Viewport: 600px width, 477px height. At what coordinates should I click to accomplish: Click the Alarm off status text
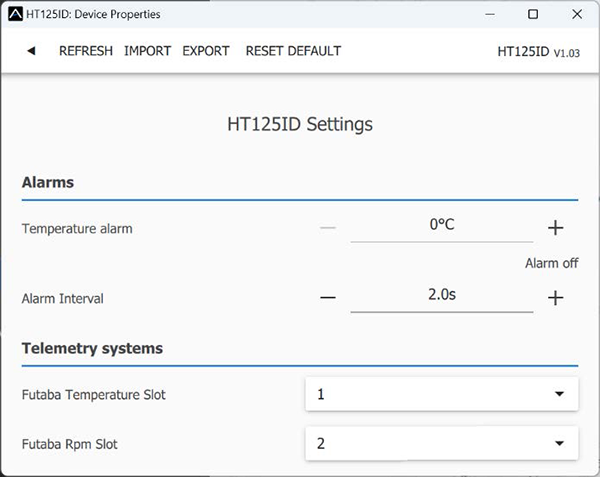click(551, 264)
